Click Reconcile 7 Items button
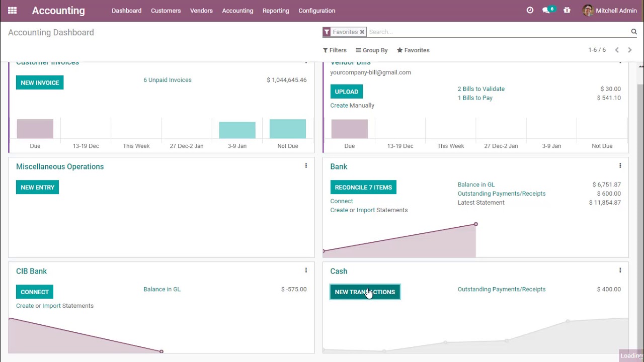644x362 pixels. tap(363, 187)
